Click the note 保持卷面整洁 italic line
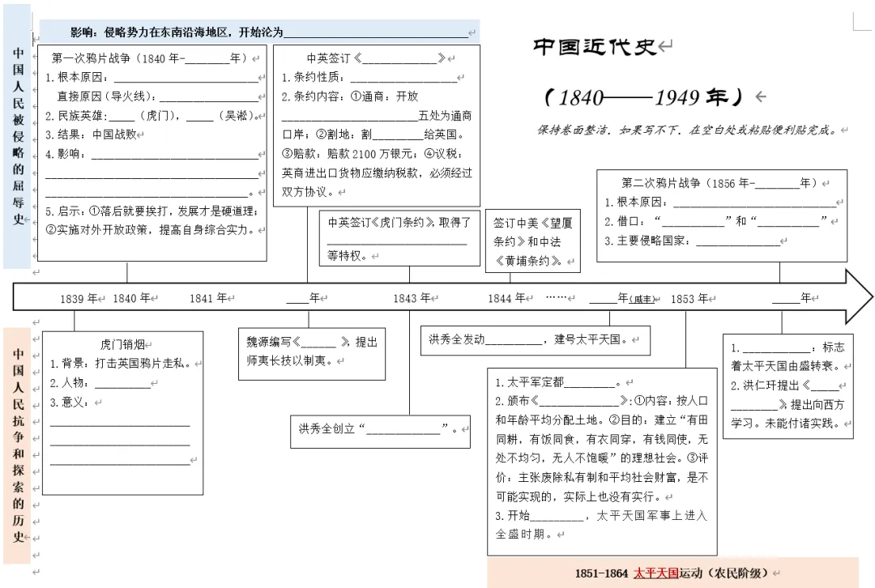The height and width of the screenshot is (588, 875). (688, 130)
